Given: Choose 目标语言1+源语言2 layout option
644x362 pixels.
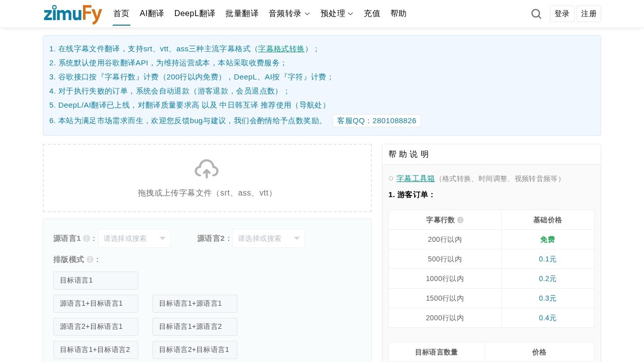Looking at the screenshot, I should (195, 327).
